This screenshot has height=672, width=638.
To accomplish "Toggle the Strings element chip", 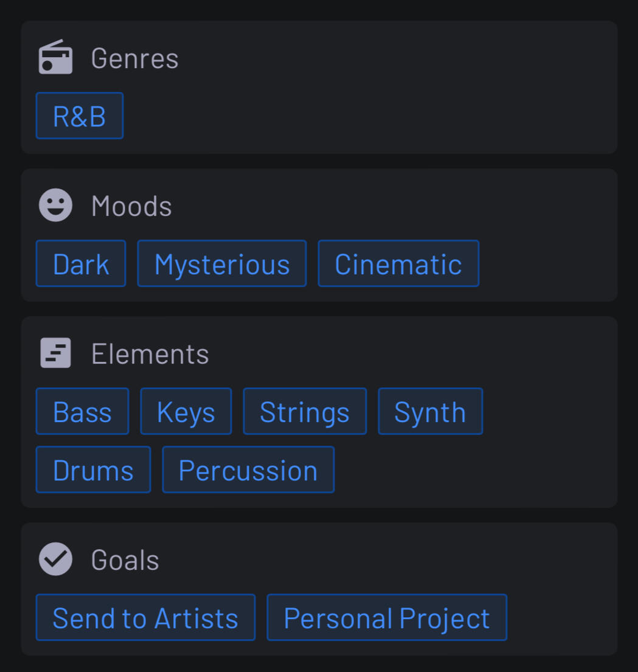I will click(305, 412).
